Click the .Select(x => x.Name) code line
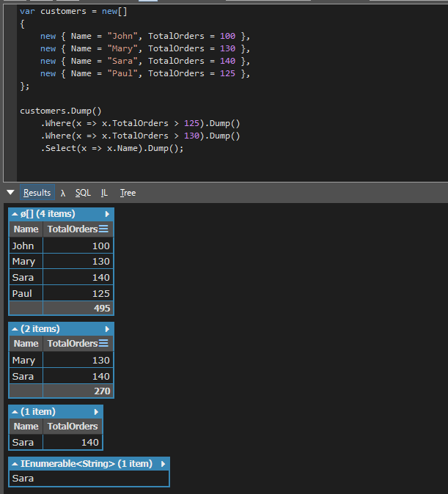The height and width of the screenshot is (494, 448). (x=112, y=148)
